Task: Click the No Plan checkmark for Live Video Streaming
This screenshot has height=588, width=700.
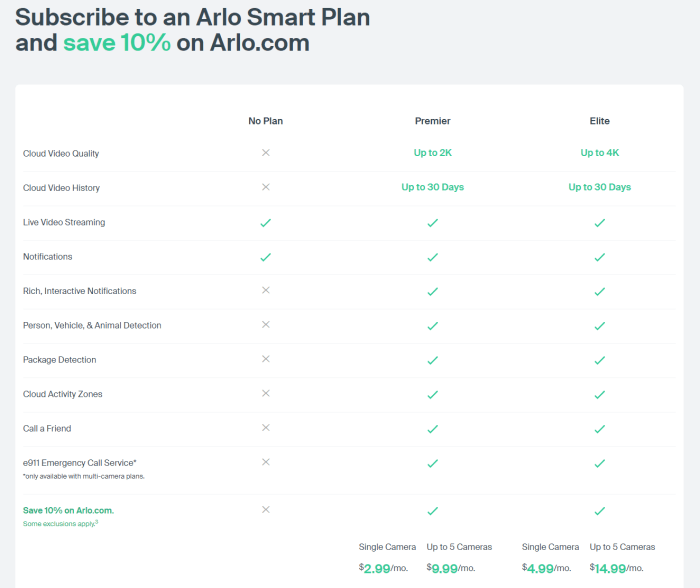Action: tap(266, 222)
